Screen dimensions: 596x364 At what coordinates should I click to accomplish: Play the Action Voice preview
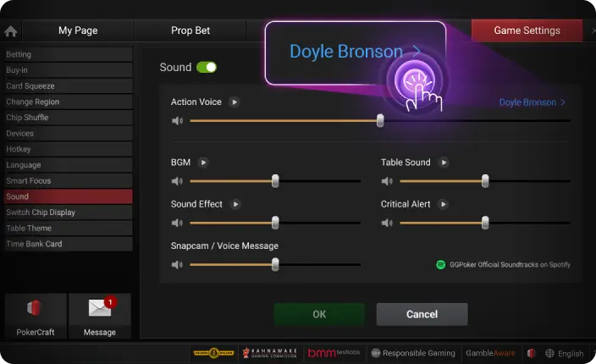[235, 102]
